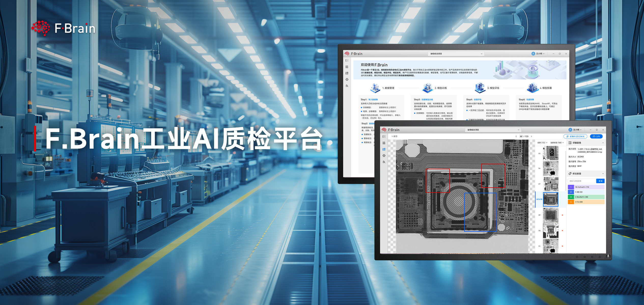The width and height of the screenshot is (644, 305).
Task: Select green swatch 3 for 2-BianBuYin
Action: click(x=571, y=197)
